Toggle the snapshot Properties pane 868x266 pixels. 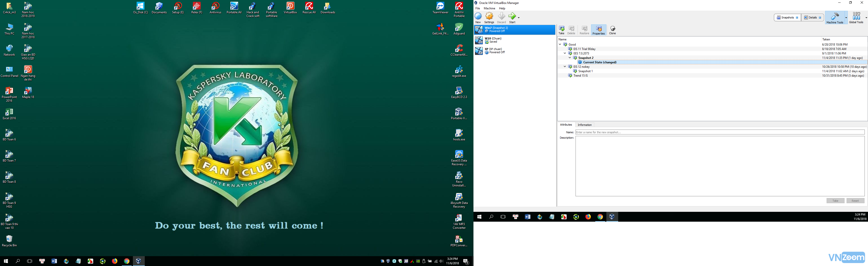598,30
